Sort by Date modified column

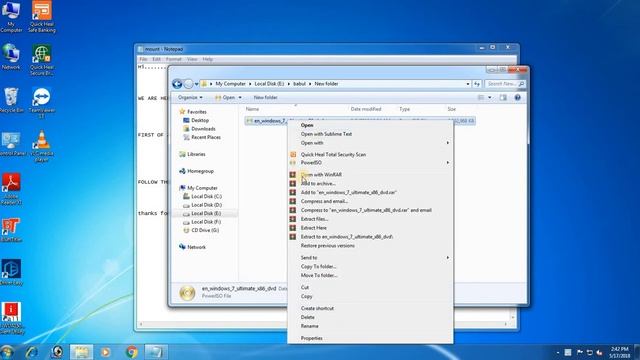pyautogui.click(x=366, y=109)
